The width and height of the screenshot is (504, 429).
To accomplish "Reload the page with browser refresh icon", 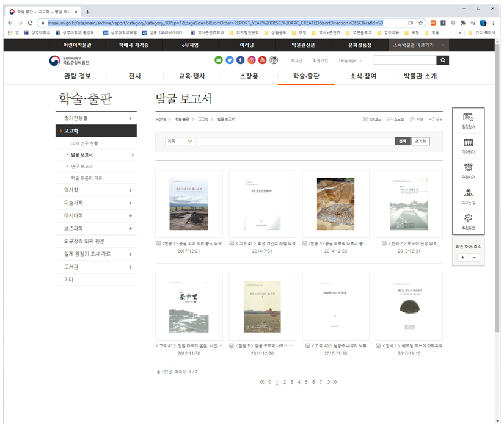I will pyautogui.click(x=30, y=23).
